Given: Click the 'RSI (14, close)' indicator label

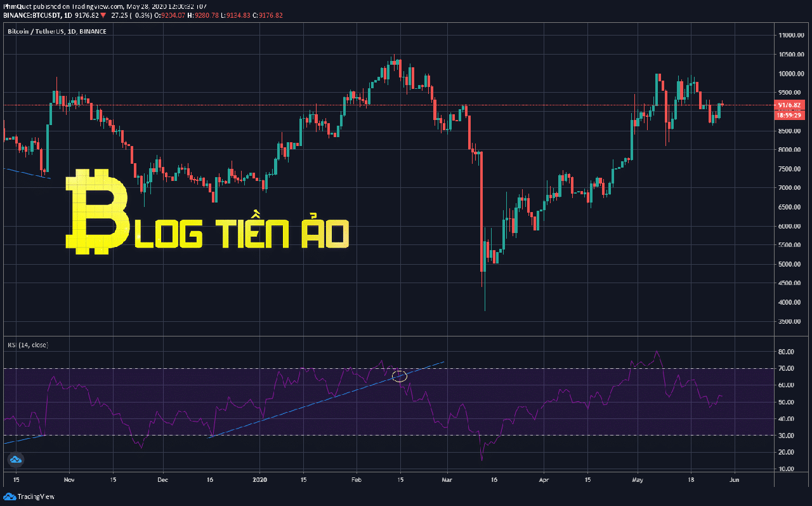Looking at the screenshot, I should click(28, 345).
